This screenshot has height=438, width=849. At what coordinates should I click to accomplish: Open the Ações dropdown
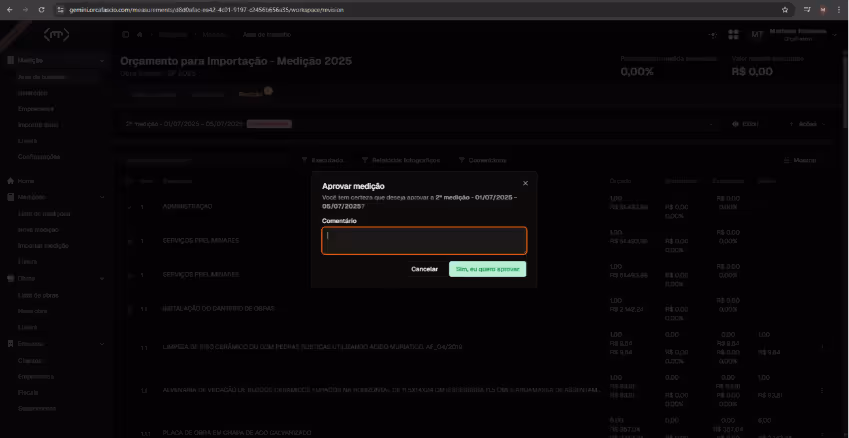(807, 124)
